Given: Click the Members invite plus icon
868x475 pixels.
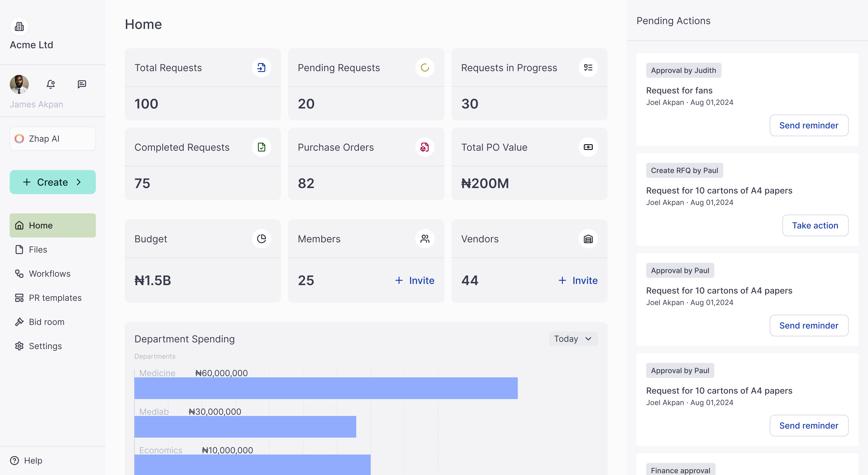Looking at the screenshot, I should 399,280.
